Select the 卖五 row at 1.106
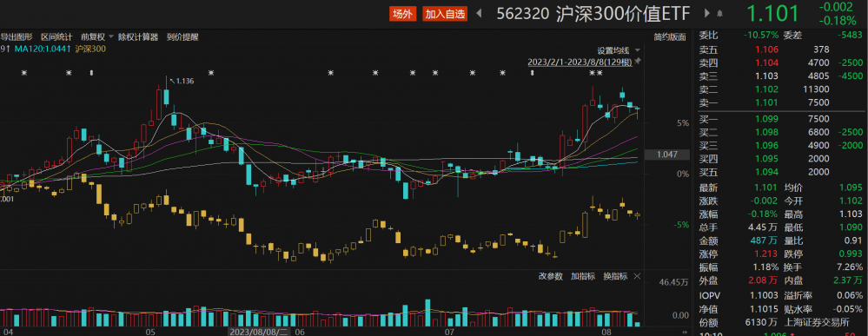This screenshot has width=868, height=336. pos(781,49)
